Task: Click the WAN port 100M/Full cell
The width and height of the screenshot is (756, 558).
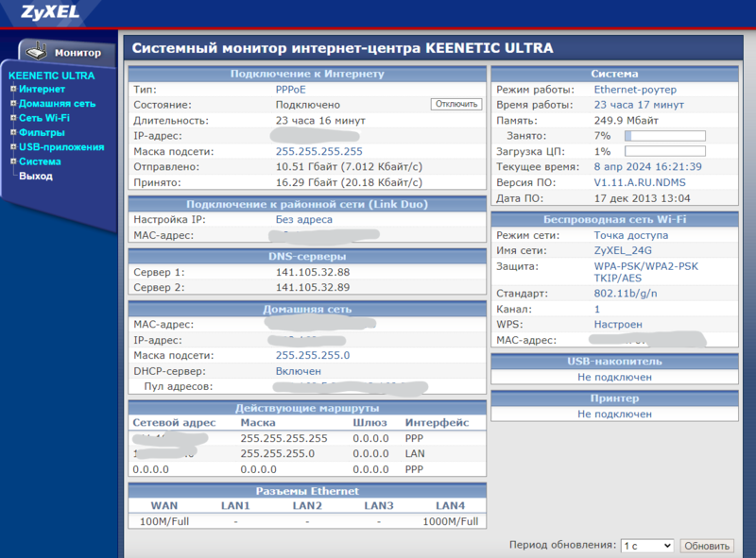Action: tap(163, 521)
